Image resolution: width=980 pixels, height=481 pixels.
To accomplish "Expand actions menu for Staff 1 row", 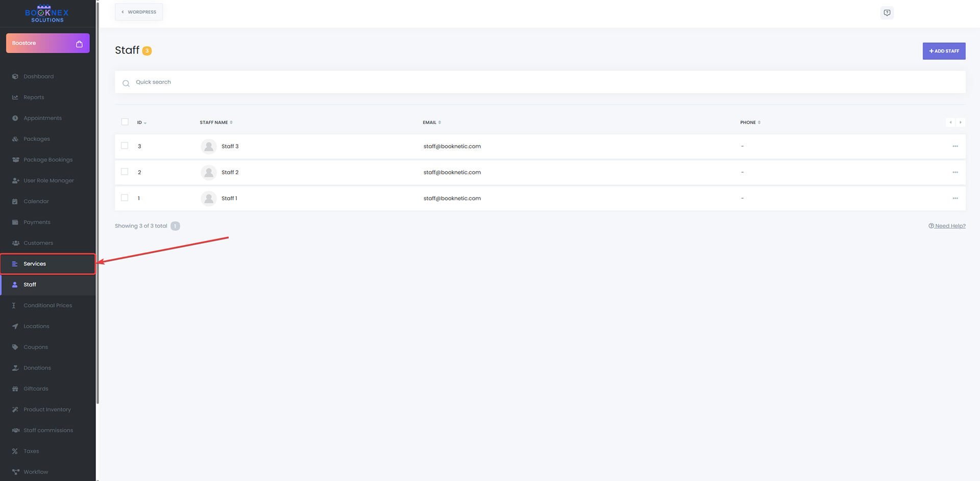I will [x=955, y=199].
